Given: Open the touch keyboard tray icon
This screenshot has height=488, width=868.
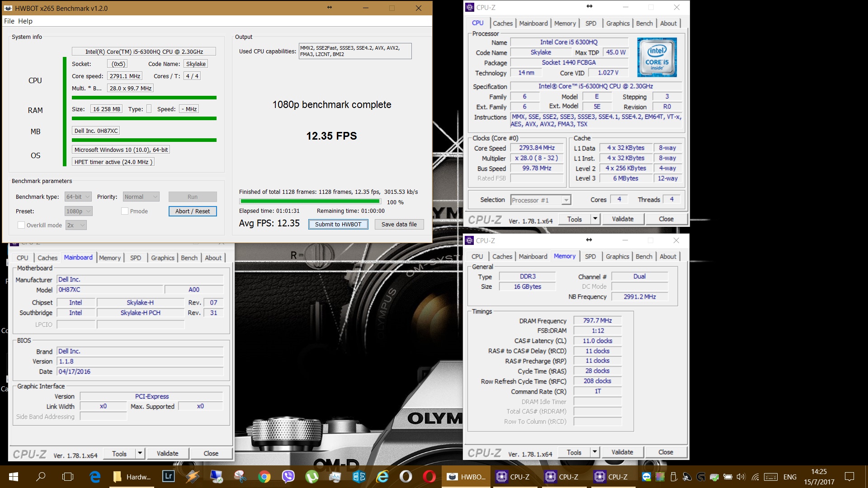Looking at the screenshot, I should click(771, 477).
